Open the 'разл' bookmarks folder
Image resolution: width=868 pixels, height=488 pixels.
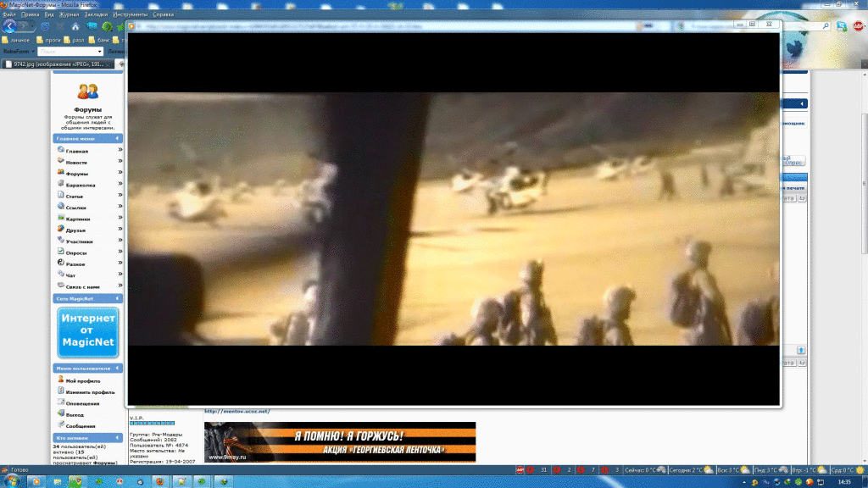(x=75, y=40)
